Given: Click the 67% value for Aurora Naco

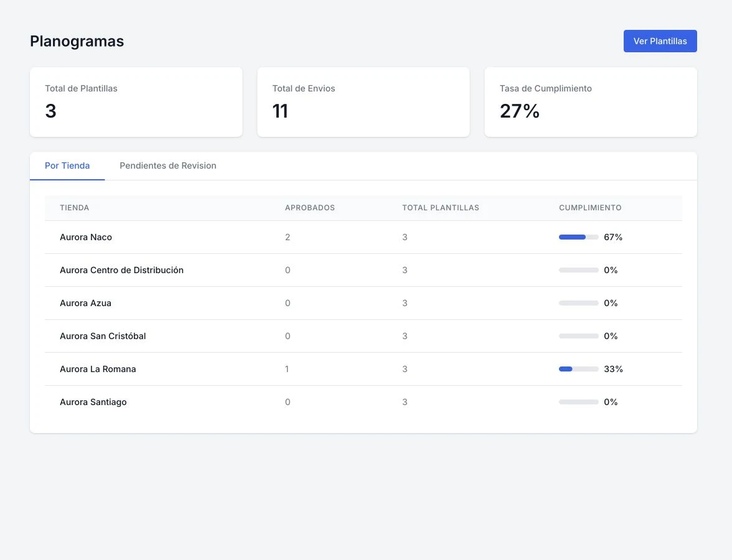Looking at the screenshot, I should [613, 237].
